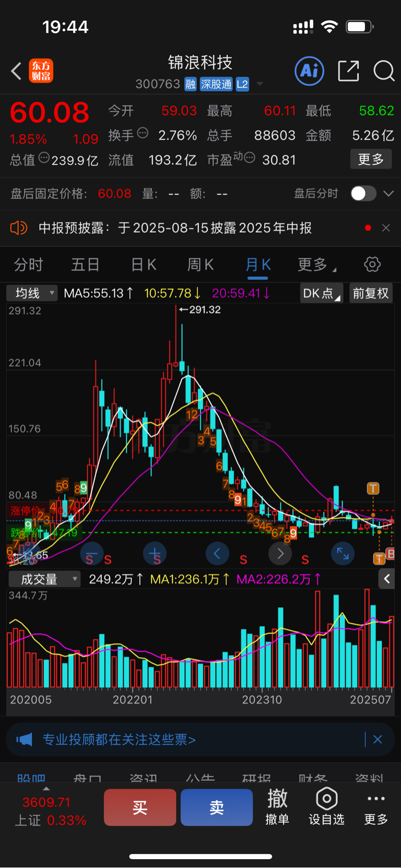The image size is (401, 868).
Task: Tap the share export icon
Action: pos(348,71)
